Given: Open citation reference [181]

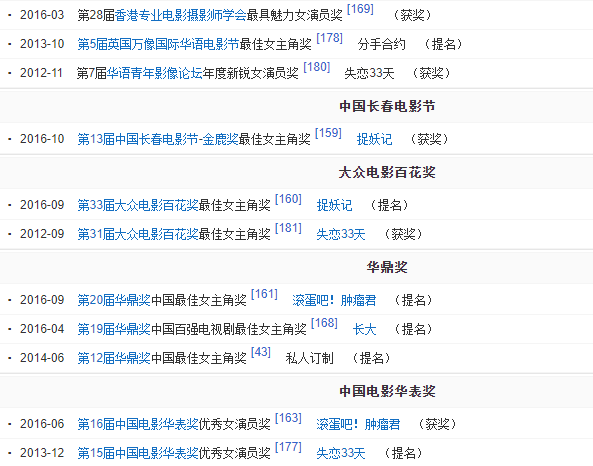Looking at the screenshot, I should [288, 228].
